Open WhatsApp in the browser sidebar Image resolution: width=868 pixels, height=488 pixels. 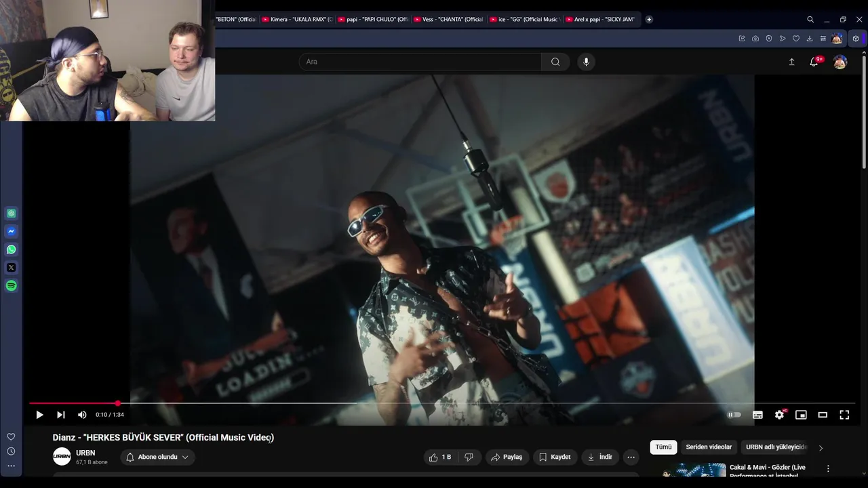(x=12, y=249)
